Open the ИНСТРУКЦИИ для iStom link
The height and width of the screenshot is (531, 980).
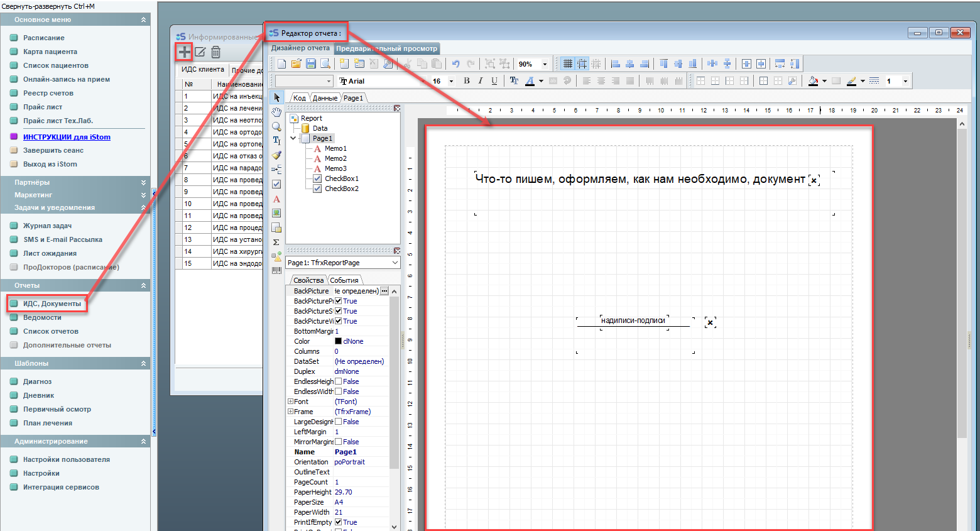[x=67, y=137]
